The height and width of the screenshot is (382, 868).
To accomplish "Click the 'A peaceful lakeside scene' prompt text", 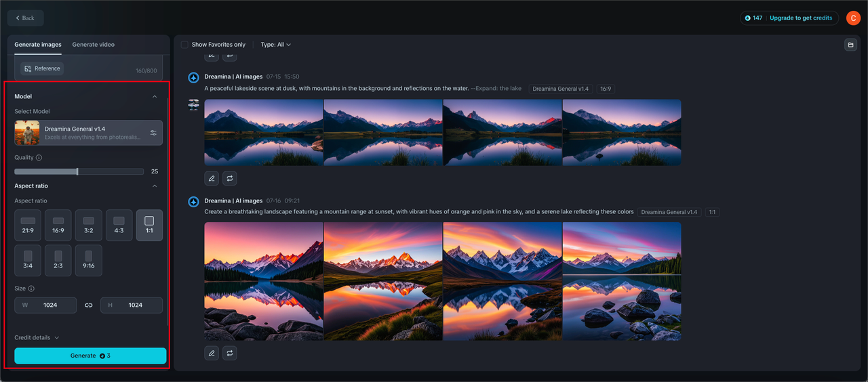I will coord(336,89).
